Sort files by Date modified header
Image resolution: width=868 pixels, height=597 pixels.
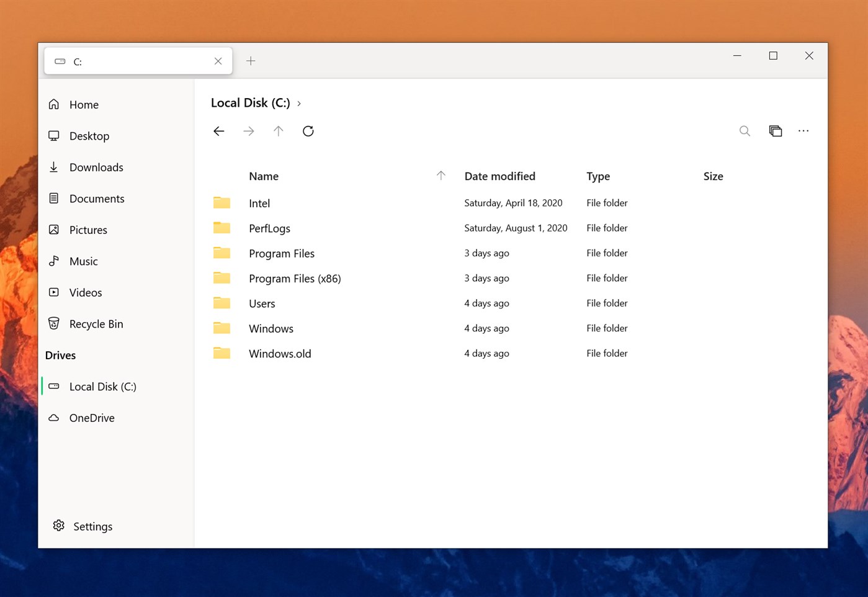[499, 176]
